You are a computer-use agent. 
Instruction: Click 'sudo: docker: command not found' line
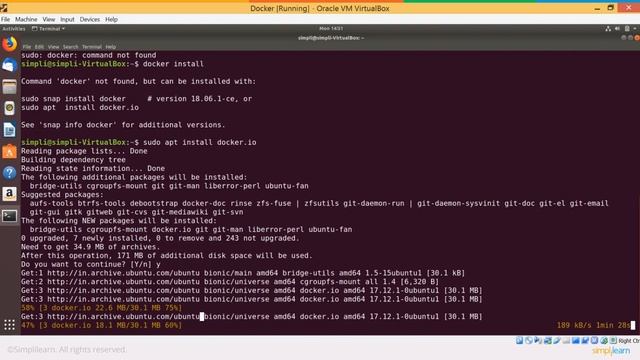click(89, 55)
